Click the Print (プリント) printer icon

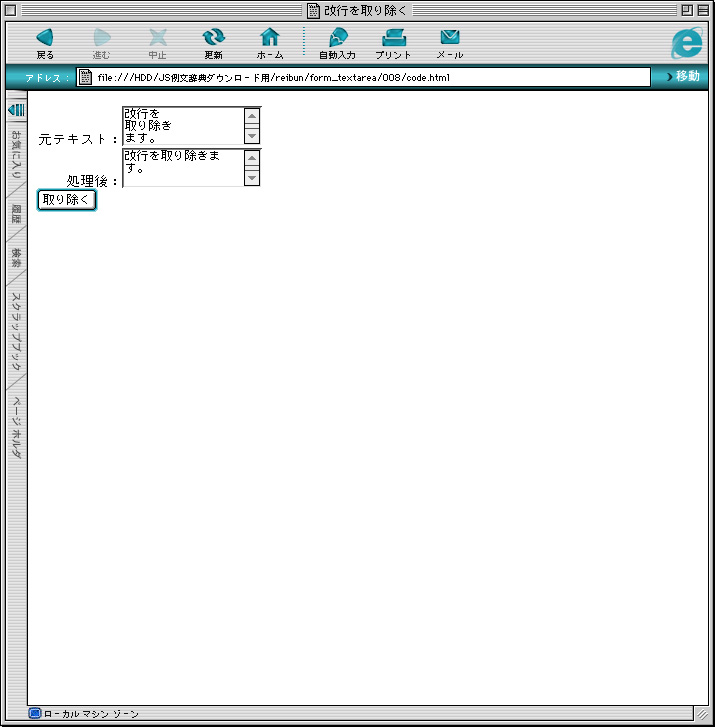[x=394, y=38]
